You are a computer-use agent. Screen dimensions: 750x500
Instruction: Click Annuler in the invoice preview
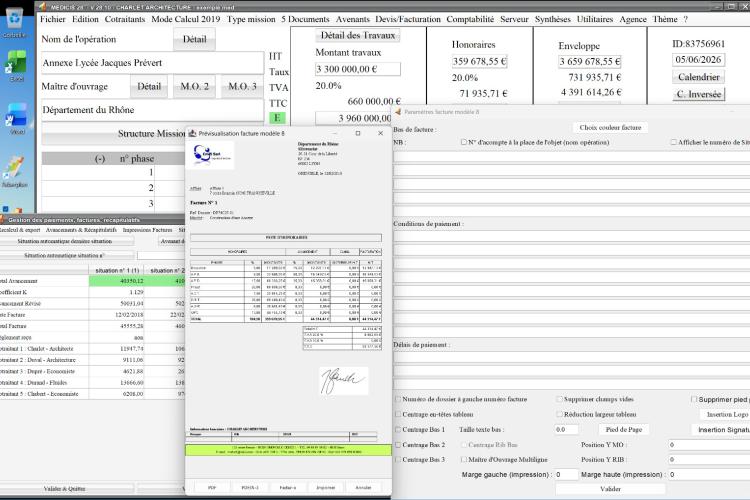pos(364,488)
